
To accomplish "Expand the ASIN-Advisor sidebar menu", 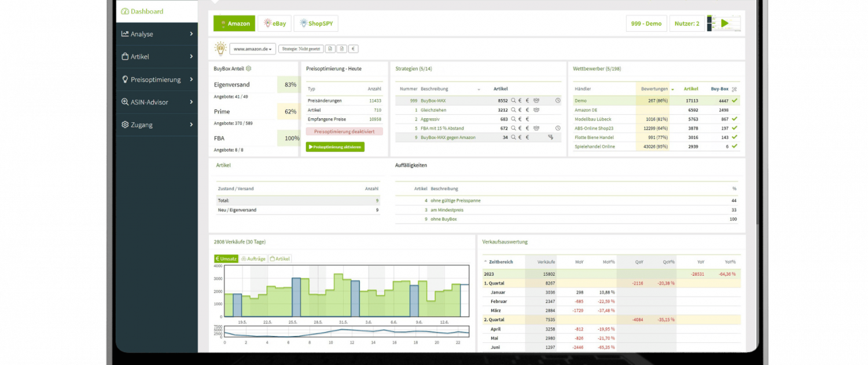I will [x=157, y=102].
